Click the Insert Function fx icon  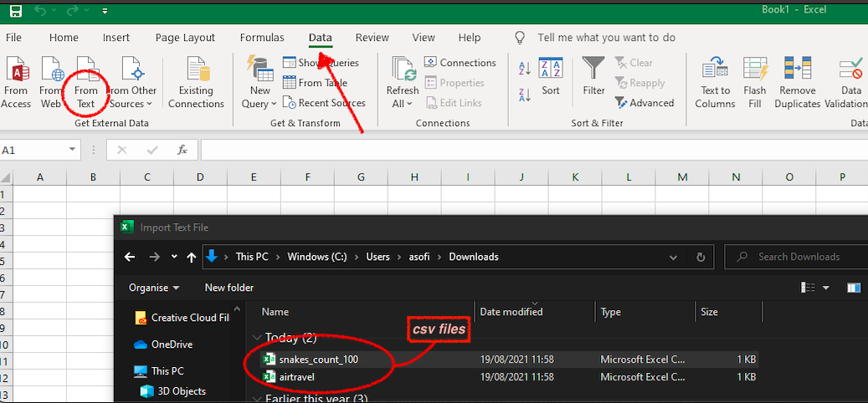point(182,150)
